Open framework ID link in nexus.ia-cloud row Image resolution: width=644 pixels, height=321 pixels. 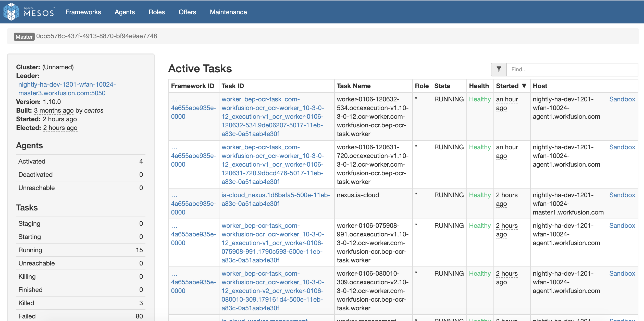(193, 204)
